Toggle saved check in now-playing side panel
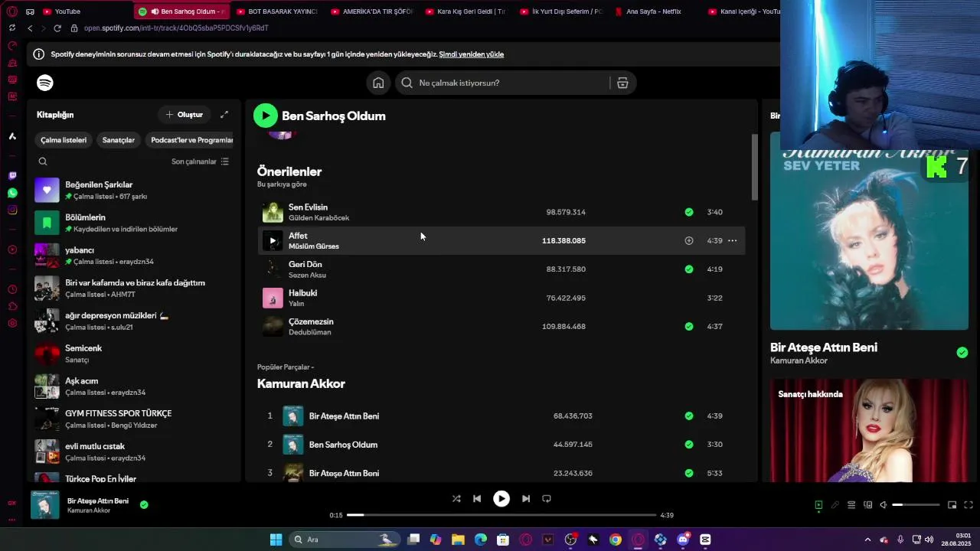This screenshot has width=980, height=551. [x=962, y=353]
